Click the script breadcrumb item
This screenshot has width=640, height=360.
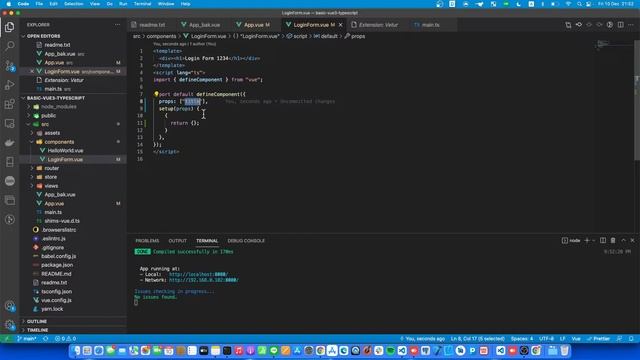pyautogui.click(x=297, y=36)
